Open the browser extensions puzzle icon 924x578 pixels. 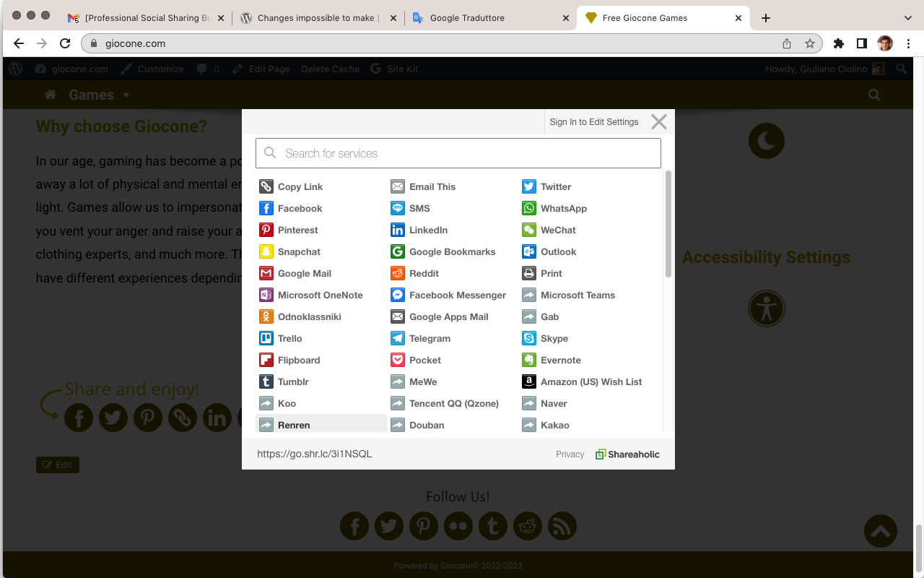838,43
